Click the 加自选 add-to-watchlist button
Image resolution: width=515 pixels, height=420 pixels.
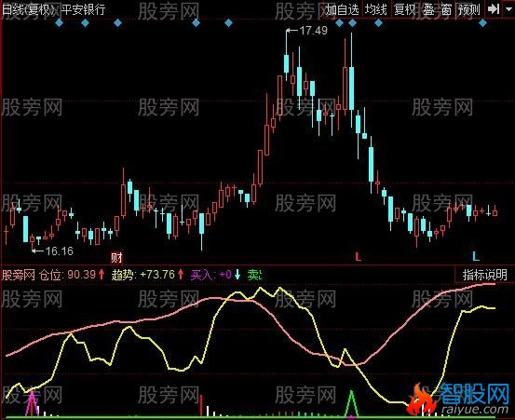pos(342,9)
